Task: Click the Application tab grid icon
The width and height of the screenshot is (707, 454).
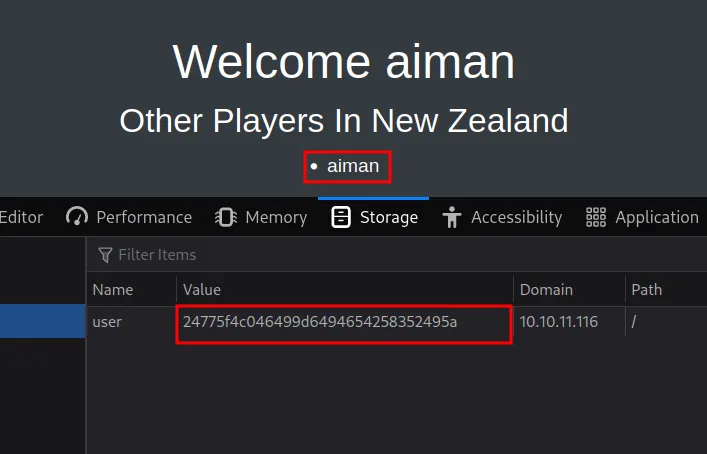Action: point(596,217)
